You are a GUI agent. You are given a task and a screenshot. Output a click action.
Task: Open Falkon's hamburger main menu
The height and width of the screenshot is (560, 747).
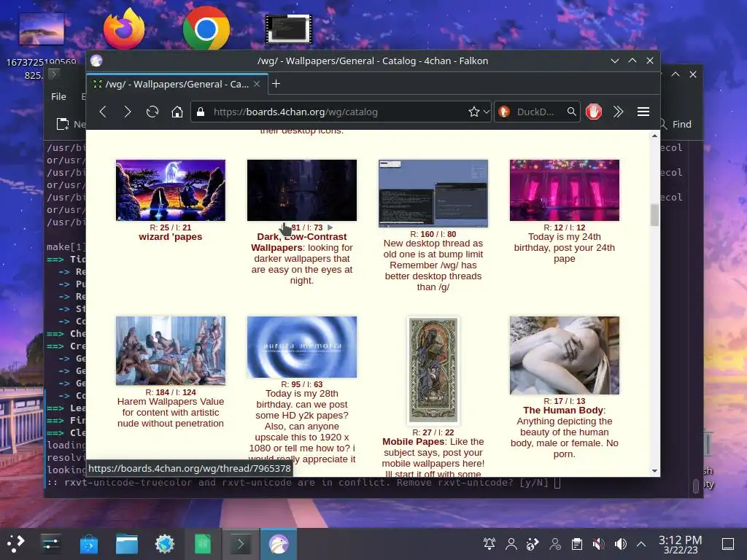tap(643, 112)
